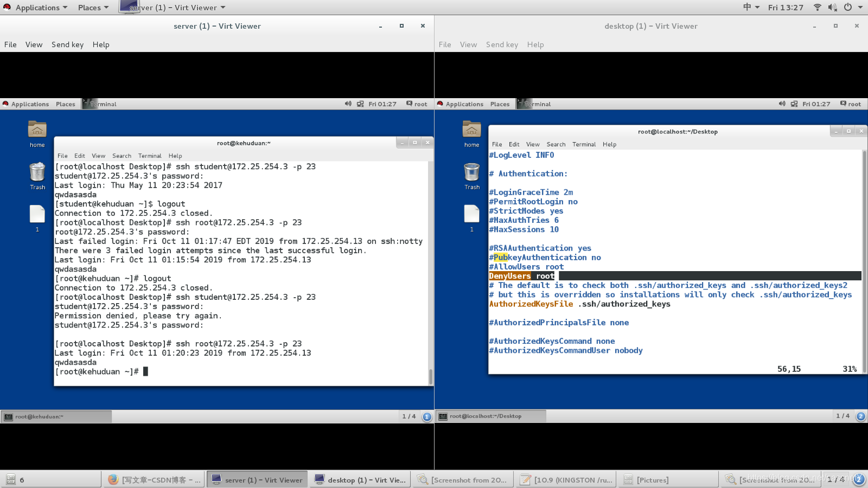Open Terminal menu in root@kehuduan terminal

tap(150, 156)
